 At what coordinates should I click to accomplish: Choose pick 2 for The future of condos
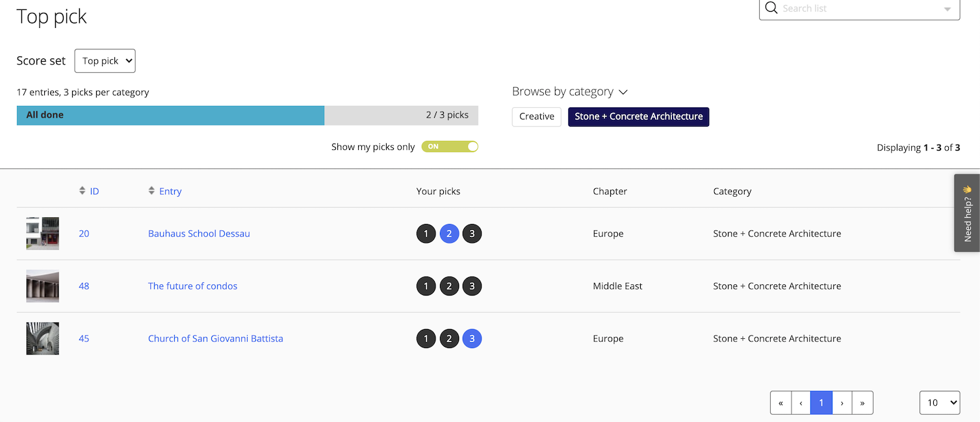pos(449,286)
